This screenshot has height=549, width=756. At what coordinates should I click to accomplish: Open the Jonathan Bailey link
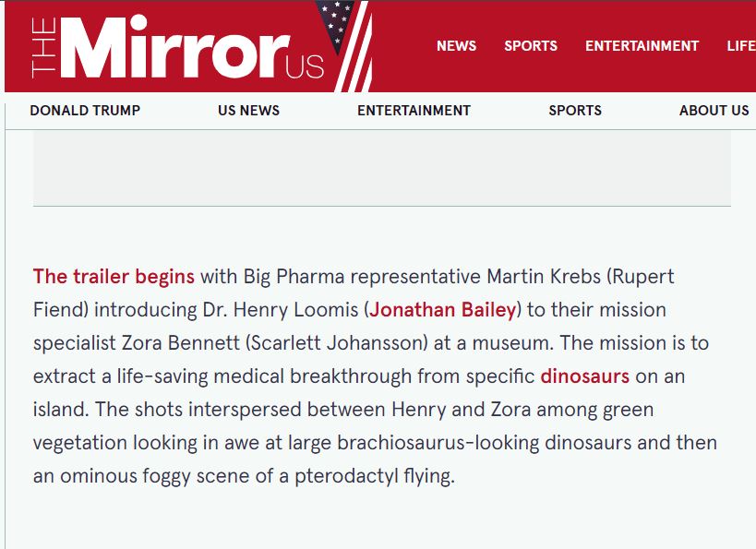[x=443, y=310]
